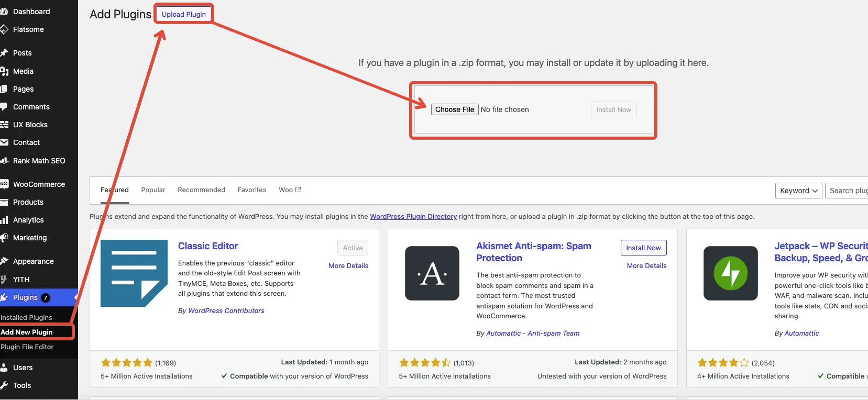Screen dimensions: 868x400
Task: Open the WordPress Plugin Directory link
Action: (x=413, y=216)
